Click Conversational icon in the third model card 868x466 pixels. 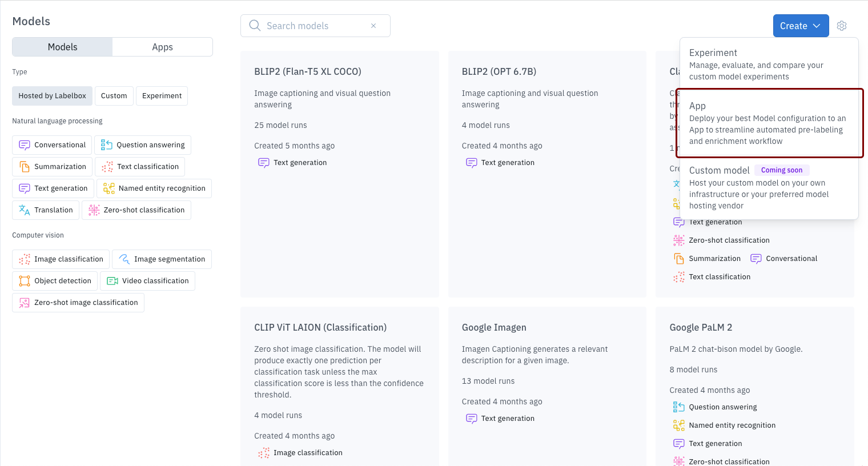coord(756,259)
